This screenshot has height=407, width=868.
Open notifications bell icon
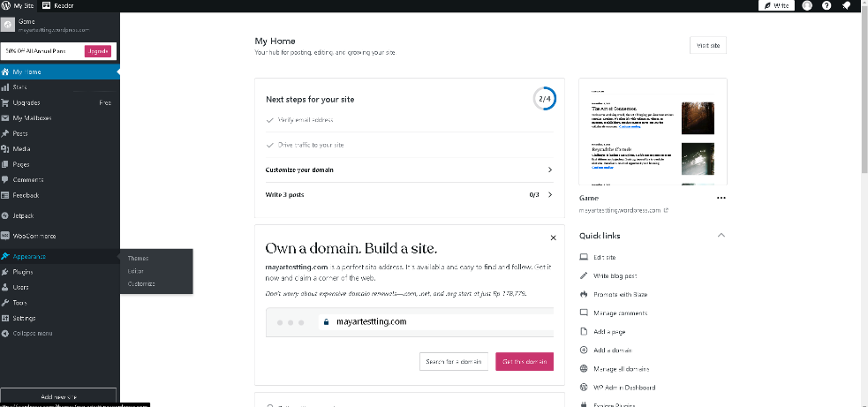tap(847, 5)
